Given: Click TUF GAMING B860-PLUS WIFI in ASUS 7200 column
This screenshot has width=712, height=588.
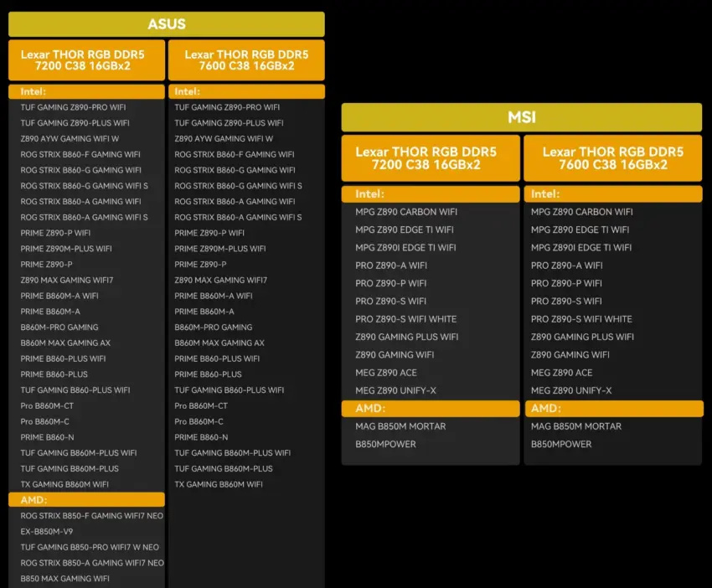Looking at the screenshot, I should (75, 390).
